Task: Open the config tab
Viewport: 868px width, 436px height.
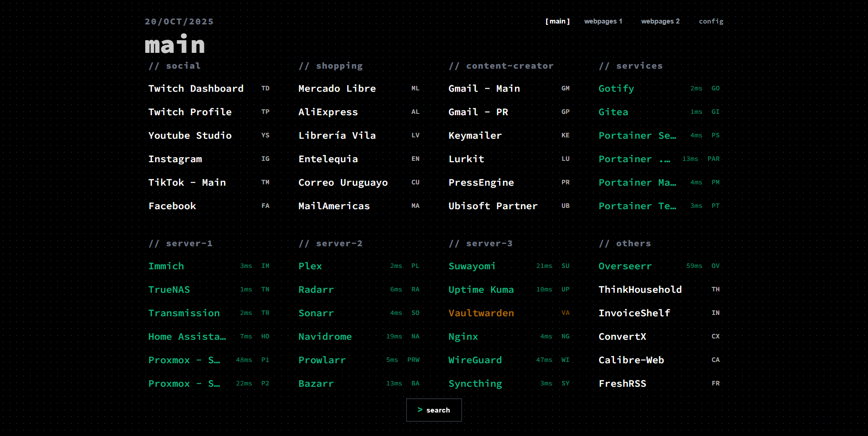Action: [x=711, y=21]
